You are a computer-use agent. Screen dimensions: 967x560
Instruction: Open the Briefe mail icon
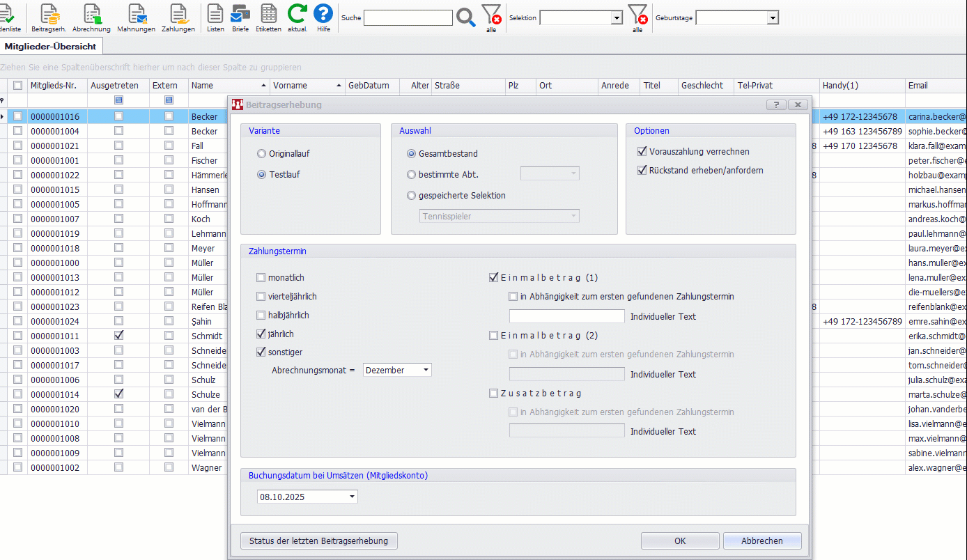240,15
